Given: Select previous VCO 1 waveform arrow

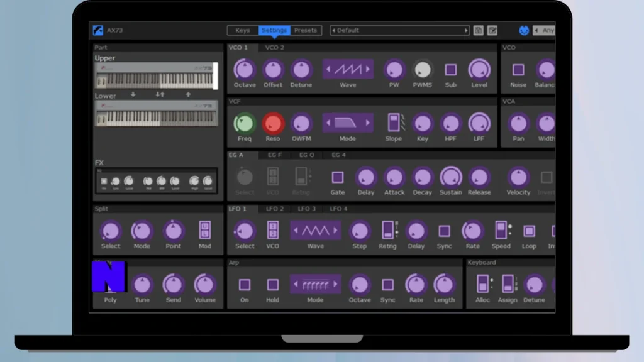Looking at the screenshot, I should tap(328, 69).
